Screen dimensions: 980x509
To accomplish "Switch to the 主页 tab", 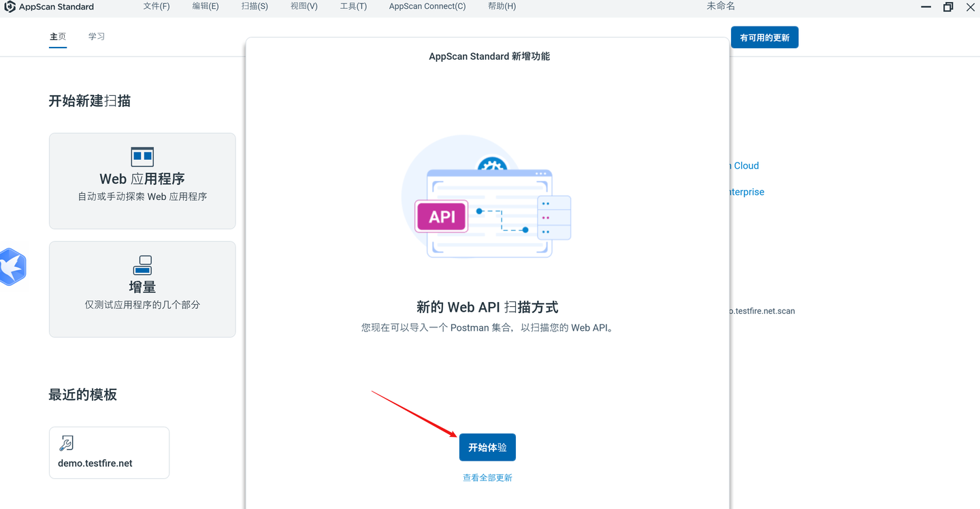I will [58, 37].
